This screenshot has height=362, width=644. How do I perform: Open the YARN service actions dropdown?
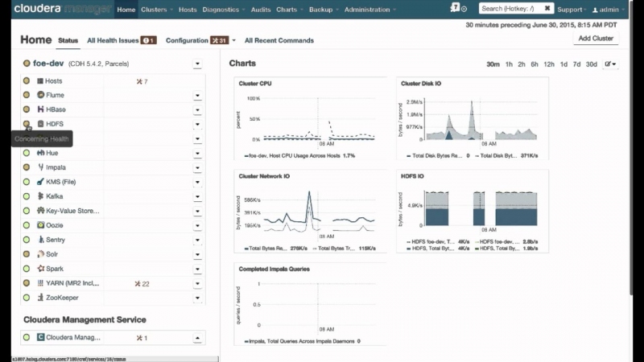pos(197,283)
